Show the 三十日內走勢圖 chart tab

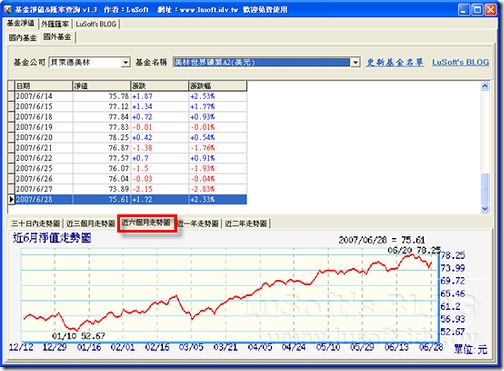click(x=36, y=223)
